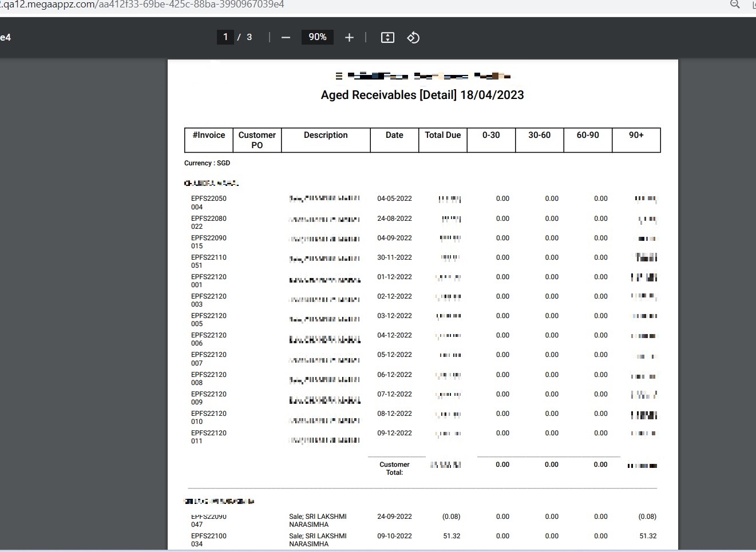Click invoice EPFS22050 004 in the list
The width and height of the screenshot is (756, 552).
click(x=208, y=202)
